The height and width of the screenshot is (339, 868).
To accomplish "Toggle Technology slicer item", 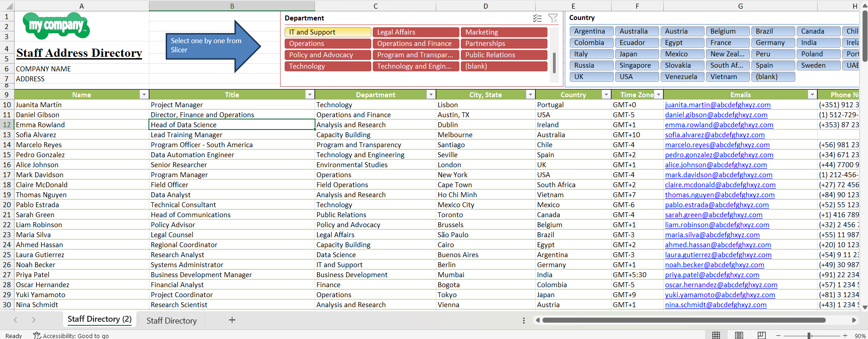I will tap(328, 66).
